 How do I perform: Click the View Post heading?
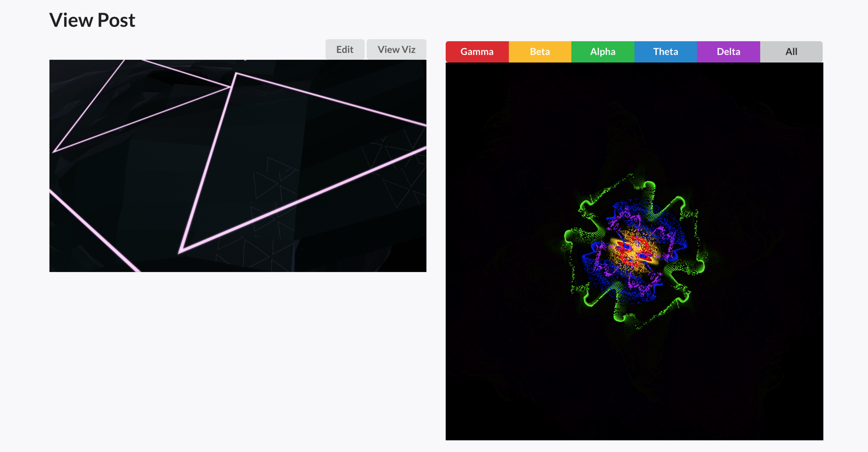coord(92,20)
